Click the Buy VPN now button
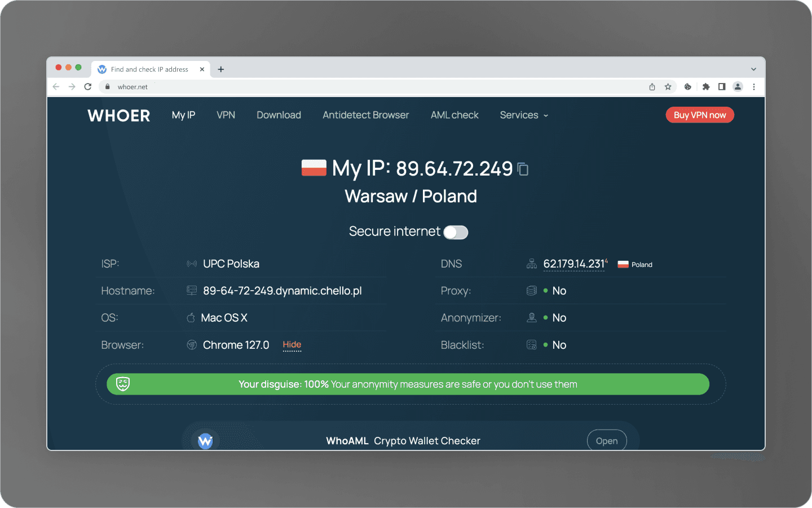This screenshot has height=508, width=812. click(x=700, y=115)
